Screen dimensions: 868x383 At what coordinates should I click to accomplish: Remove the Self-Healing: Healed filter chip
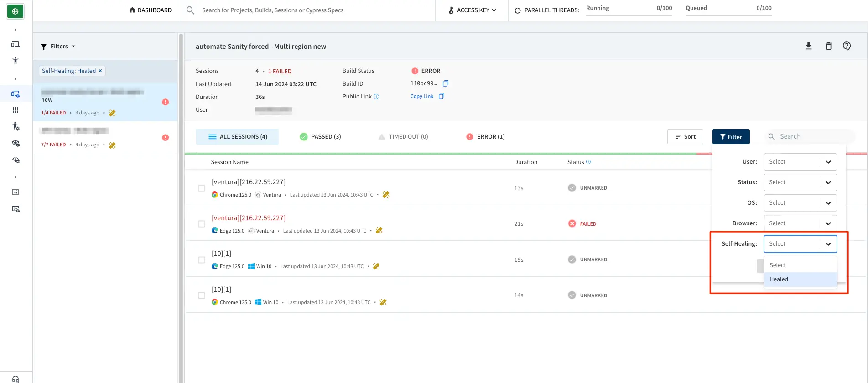point(100,71)
